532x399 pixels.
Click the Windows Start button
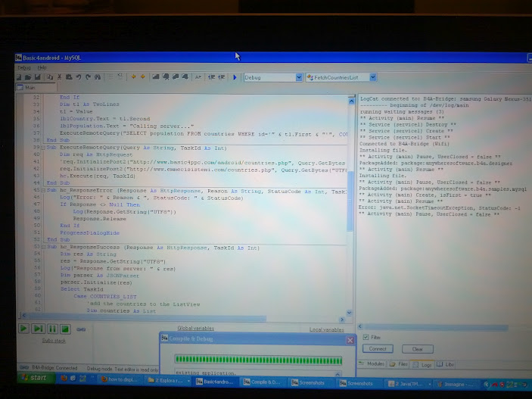(x=35, y=378)
